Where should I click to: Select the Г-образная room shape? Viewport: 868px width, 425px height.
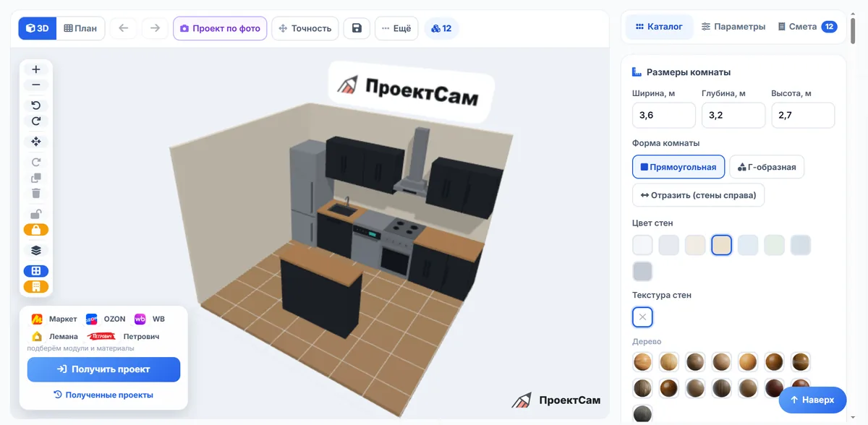[x=767, y=167]
